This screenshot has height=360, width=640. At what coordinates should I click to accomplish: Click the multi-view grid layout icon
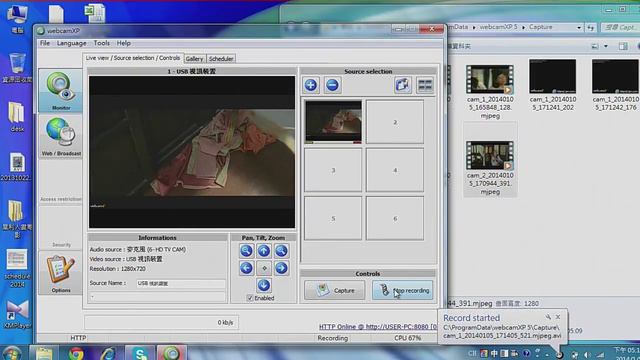coord(425,85)
